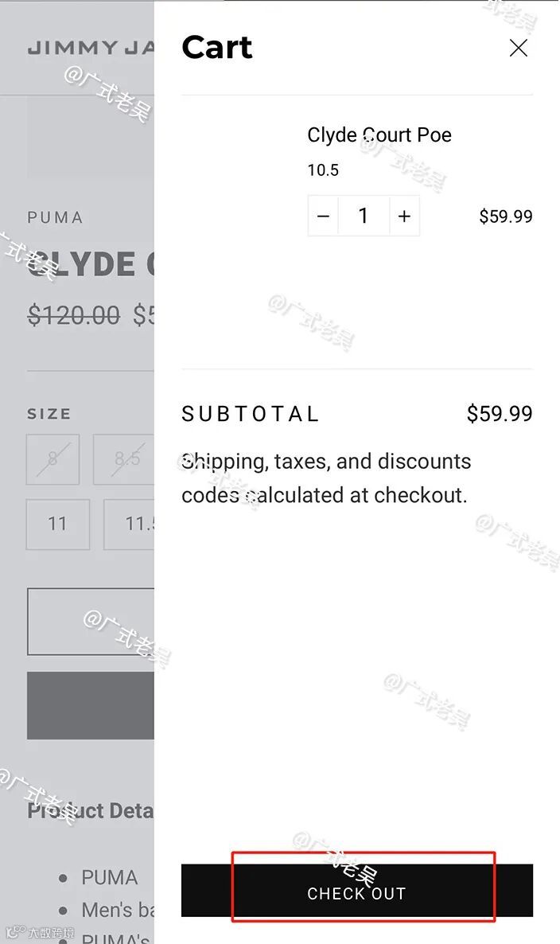Image resolution: width=560 pixels, height=944 pixels.
Task: Increase quantity with the plus button
Action: 404,216
